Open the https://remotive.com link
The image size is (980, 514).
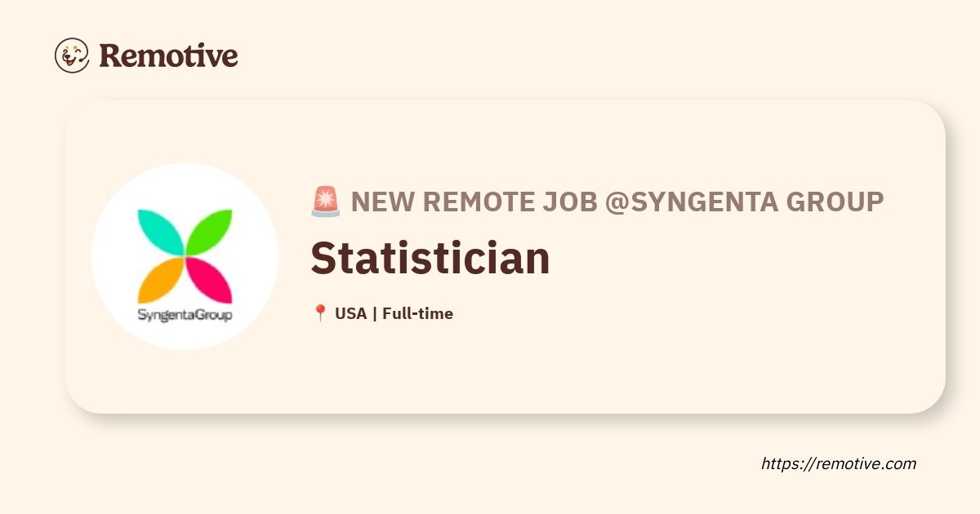tap(839, 463)
